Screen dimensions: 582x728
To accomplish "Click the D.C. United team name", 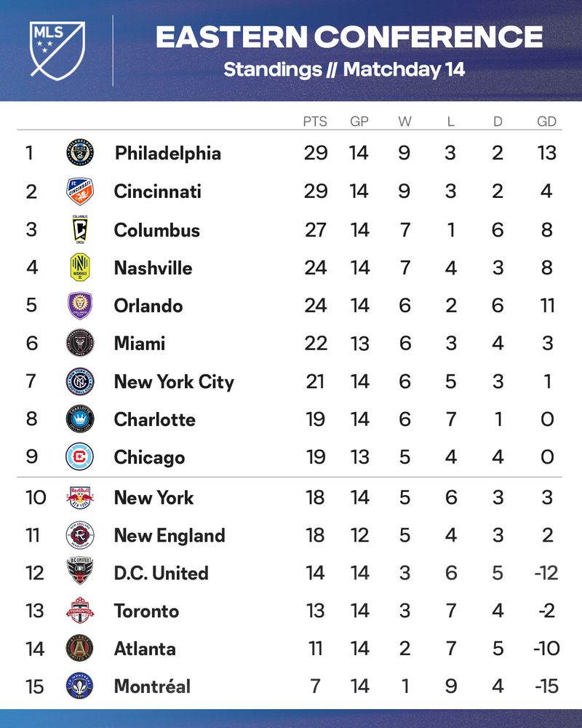I will tap(161, 573).
